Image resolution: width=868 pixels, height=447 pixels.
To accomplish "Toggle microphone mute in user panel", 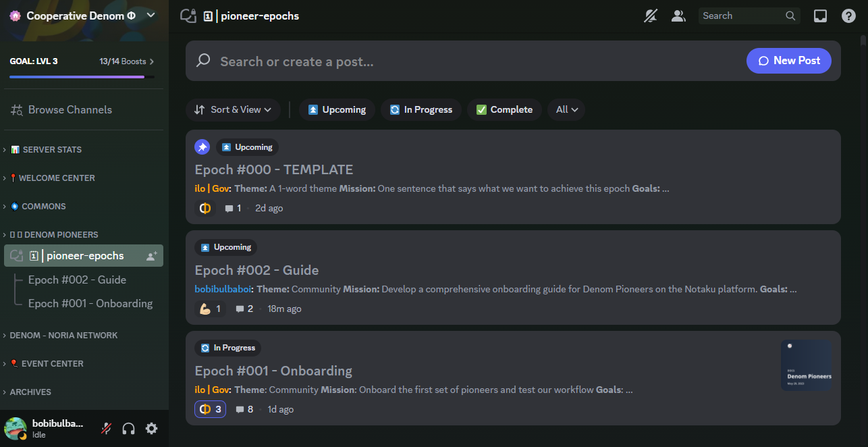I will [x=106, y=428].
